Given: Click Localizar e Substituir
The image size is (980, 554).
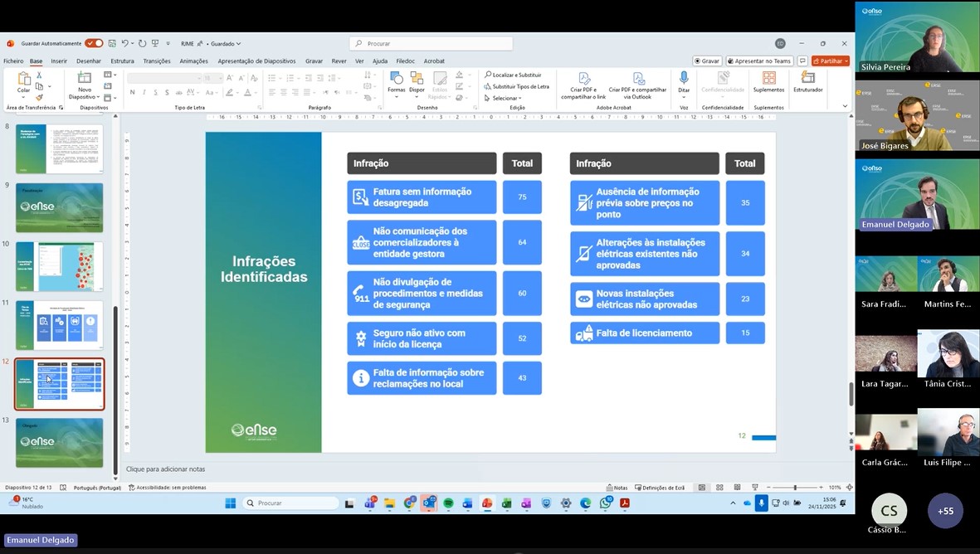Looking at the screenshot, I should (x=513, y=75).
